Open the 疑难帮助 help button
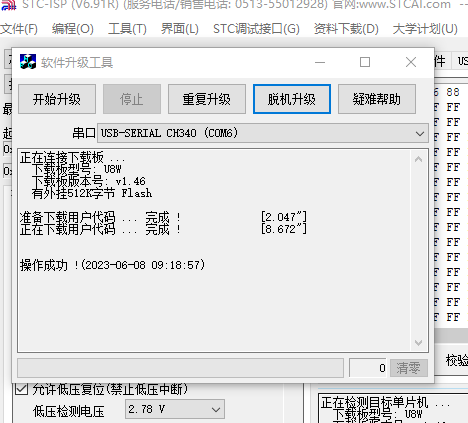This screenshot has width=468, height=423. pos(377,99)
